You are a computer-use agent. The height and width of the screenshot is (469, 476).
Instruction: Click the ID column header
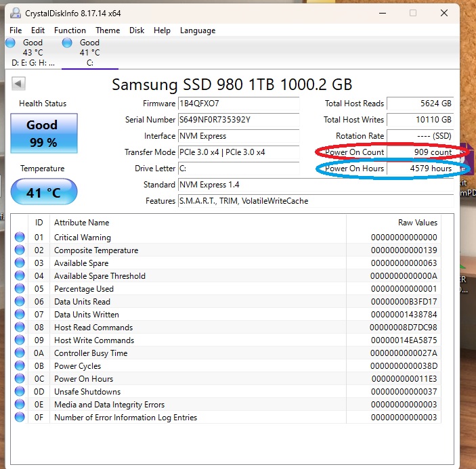[39, 223]
